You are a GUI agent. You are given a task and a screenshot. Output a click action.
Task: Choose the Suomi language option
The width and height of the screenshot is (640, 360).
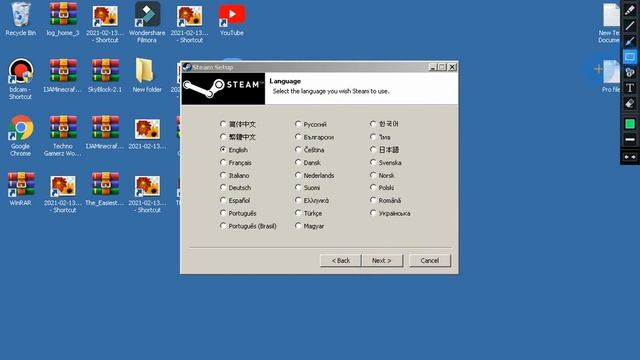(x=298, y=187)
